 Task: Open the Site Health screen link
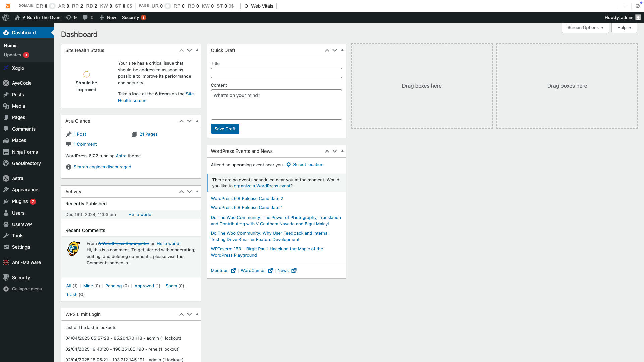pos(156,97)
